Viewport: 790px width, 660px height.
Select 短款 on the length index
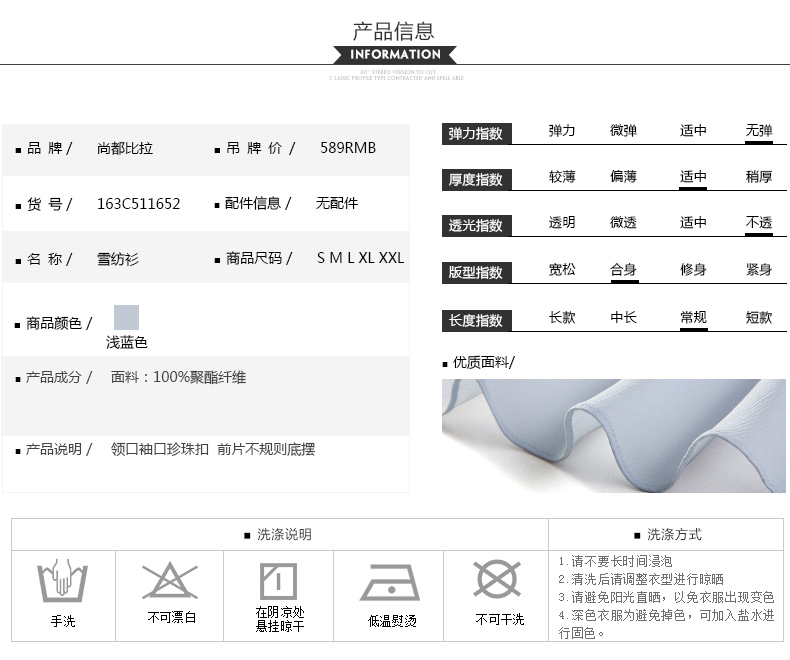pos(759,317)
